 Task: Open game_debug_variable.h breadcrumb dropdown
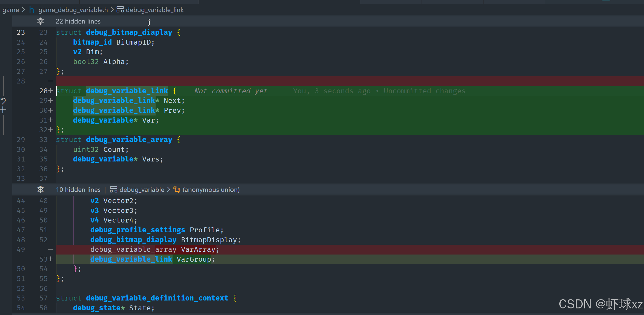(x=73, y=10)
